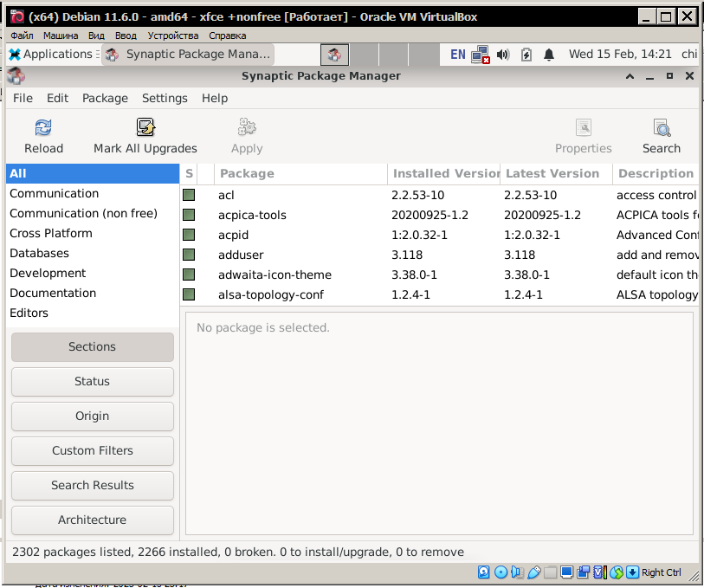Click the Architecture filter button
The height and width of the screenshot is (588, 704).
(93, 520)
